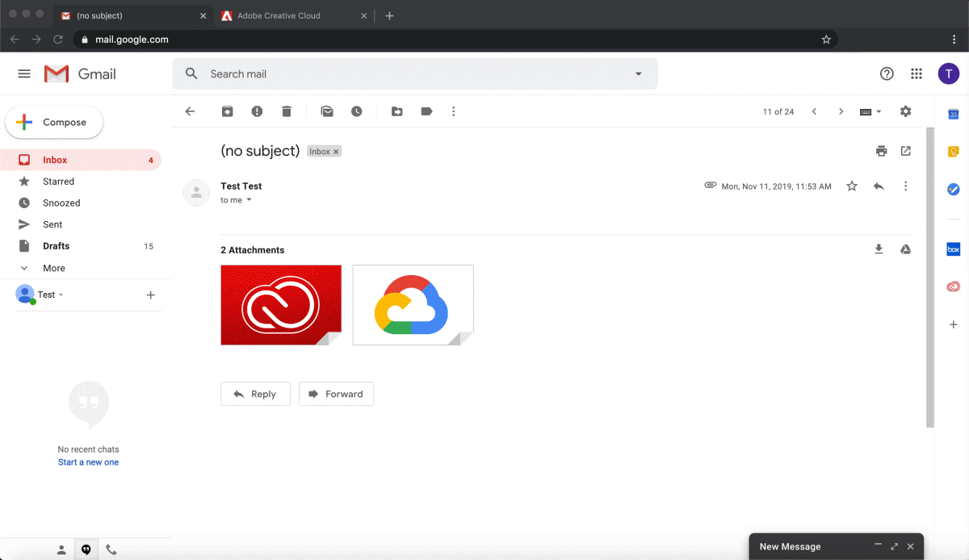This screenshot has height=560, width=969.
Task: Delete the email using trash icon
Action: pyautogui.click(x=287, y=111)
